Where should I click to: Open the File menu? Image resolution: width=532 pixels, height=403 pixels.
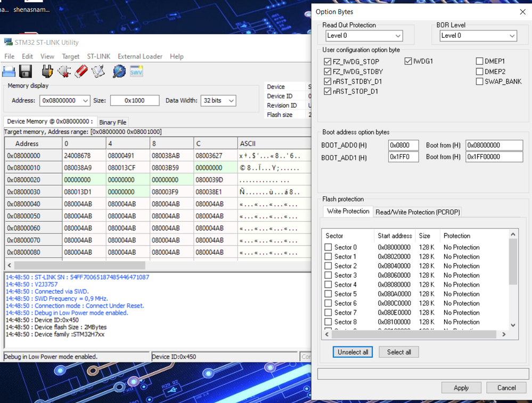coord(9,57)
